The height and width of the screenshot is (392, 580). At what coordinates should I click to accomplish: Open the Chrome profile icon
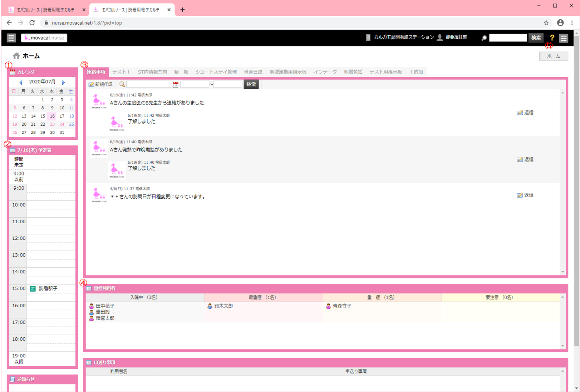coord(560,23)
